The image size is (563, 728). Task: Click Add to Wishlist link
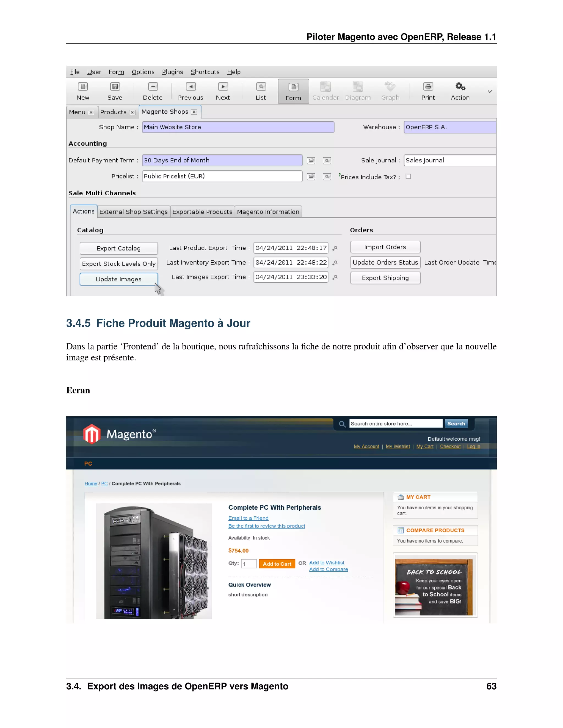pos(327,563)
